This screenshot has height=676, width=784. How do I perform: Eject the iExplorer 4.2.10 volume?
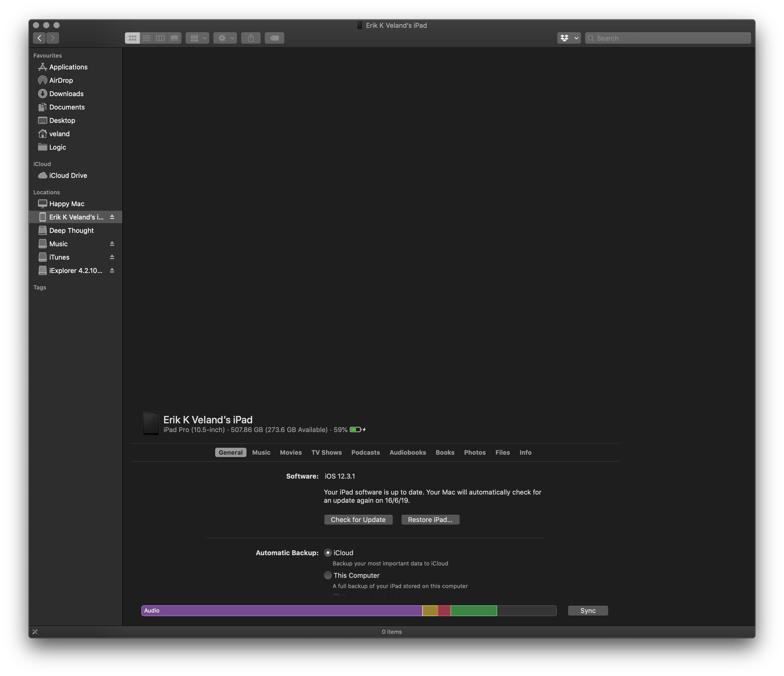pos(112,270)
